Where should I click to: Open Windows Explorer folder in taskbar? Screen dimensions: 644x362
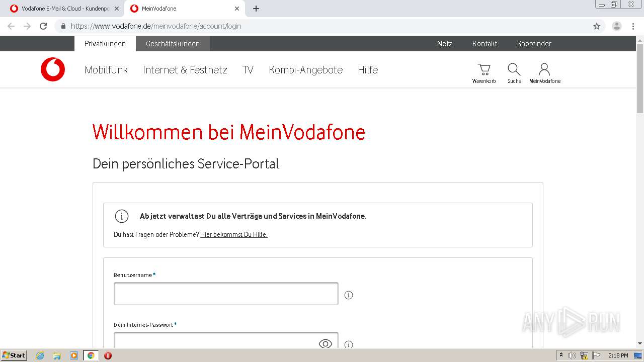tap(57, 355)
